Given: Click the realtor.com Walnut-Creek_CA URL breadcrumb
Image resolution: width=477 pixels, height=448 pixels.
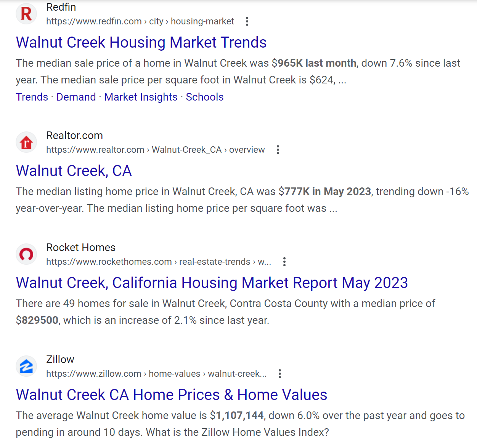Looking at the screenshot, I should (x=155, y=150).
